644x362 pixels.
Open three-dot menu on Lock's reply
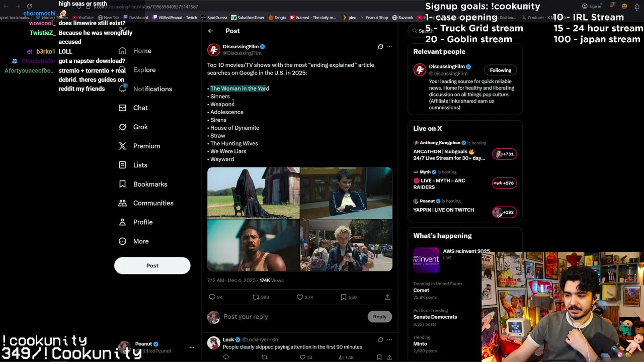pyautogui.click(x=389, y=340)
